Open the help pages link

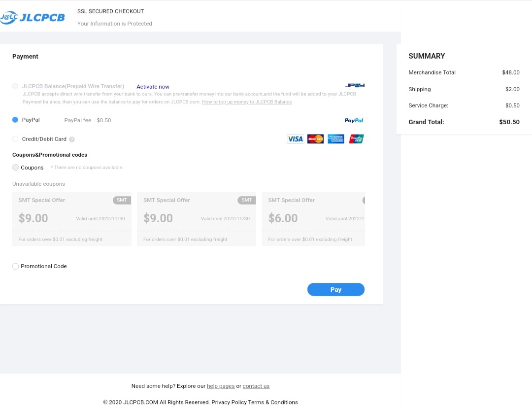221,386
